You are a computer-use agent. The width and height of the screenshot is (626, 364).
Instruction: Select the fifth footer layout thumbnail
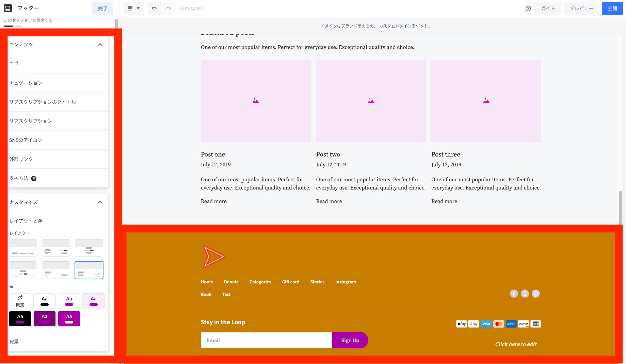tap(56, 270)
